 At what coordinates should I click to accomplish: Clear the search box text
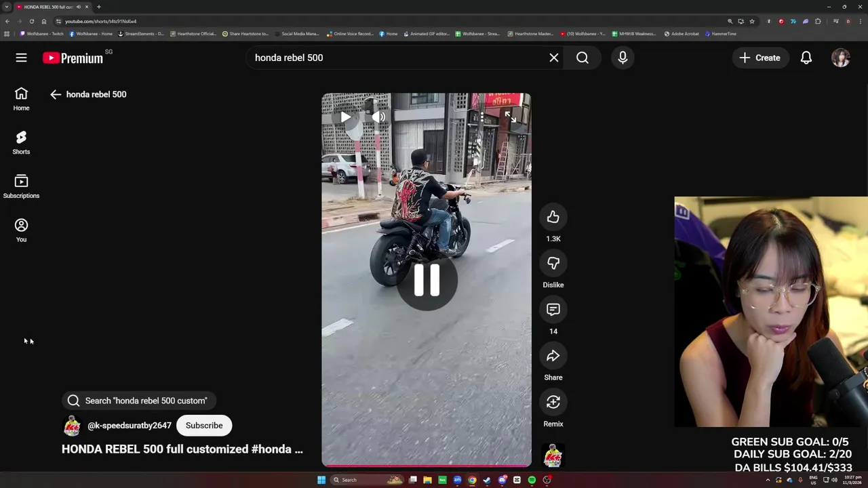(554, 58)
